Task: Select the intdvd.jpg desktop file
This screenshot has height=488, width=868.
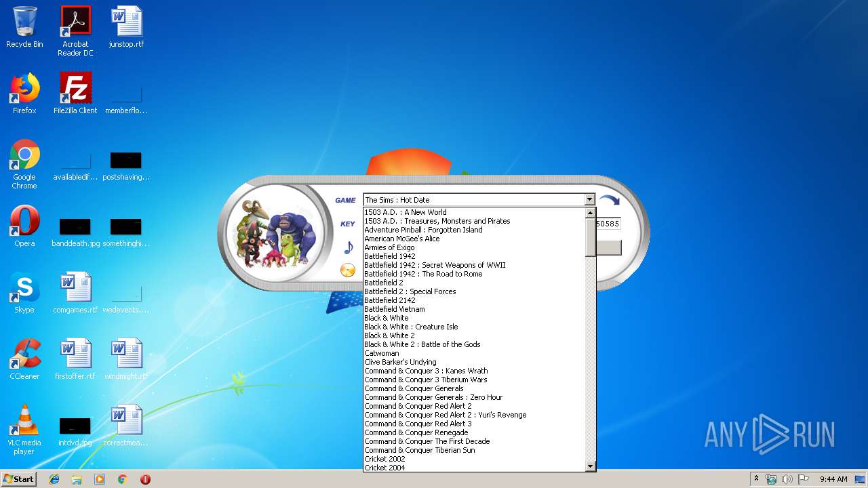Action: 75,431
